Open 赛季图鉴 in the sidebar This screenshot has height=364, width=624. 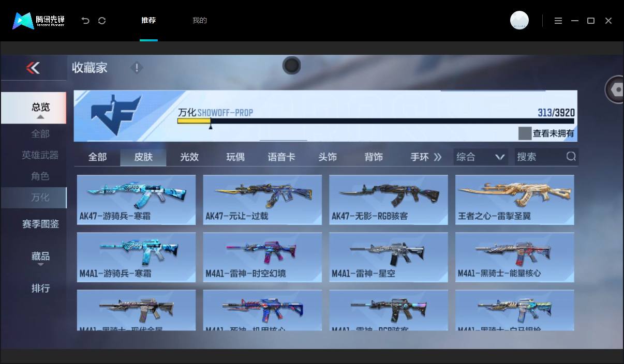pos(40,224)
